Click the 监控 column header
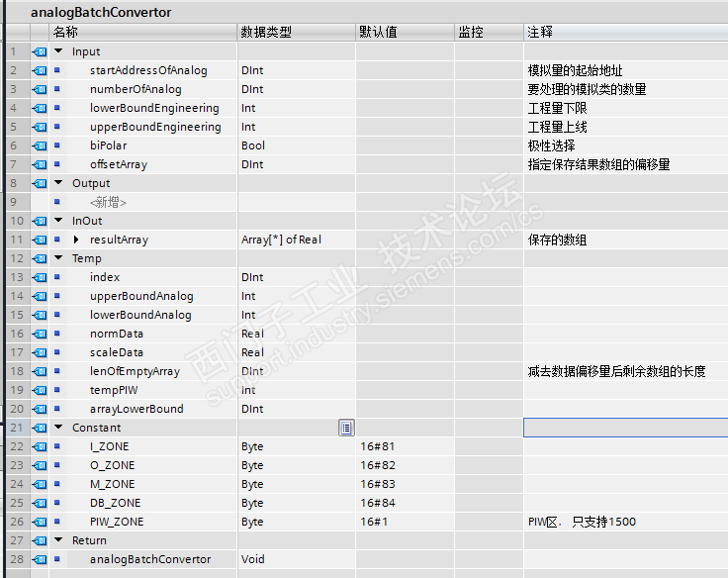The image size is (728, 578). 489,32
